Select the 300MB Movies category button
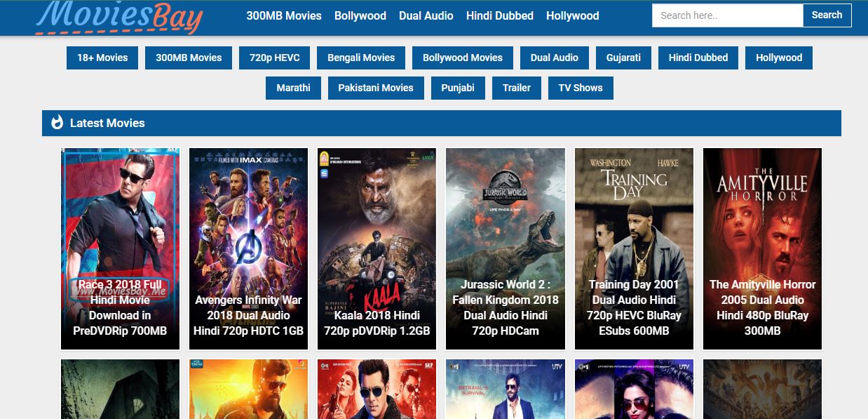Screen dimensions: 868x419 [189, 58]
